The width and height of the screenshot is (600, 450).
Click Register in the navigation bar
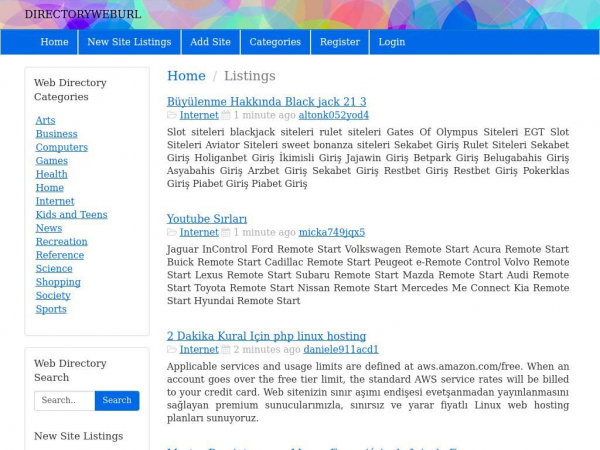[340, 42]
